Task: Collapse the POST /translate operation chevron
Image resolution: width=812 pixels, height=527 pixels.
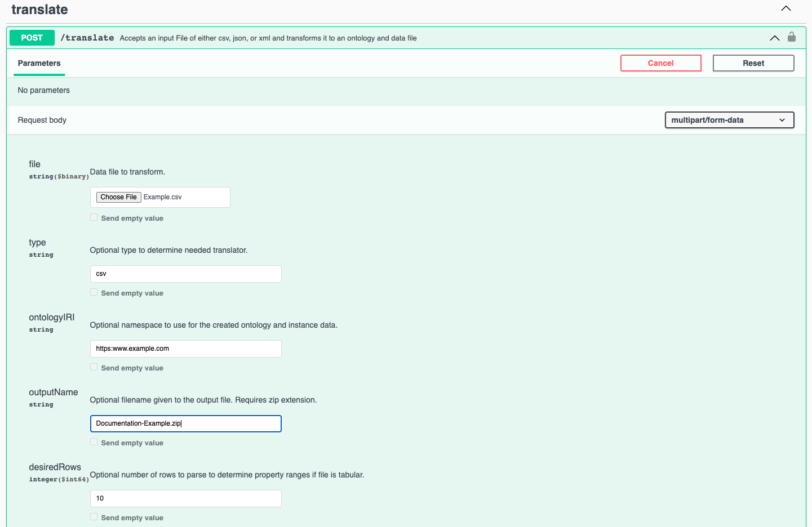Action: [774, 38]
